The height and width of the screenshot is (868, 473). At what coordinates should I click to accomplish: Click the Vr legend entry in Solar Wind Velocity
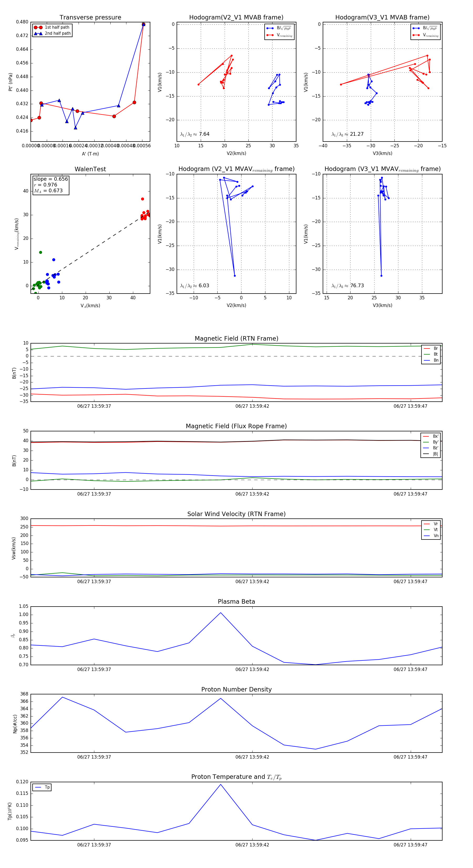coord(431,524)
